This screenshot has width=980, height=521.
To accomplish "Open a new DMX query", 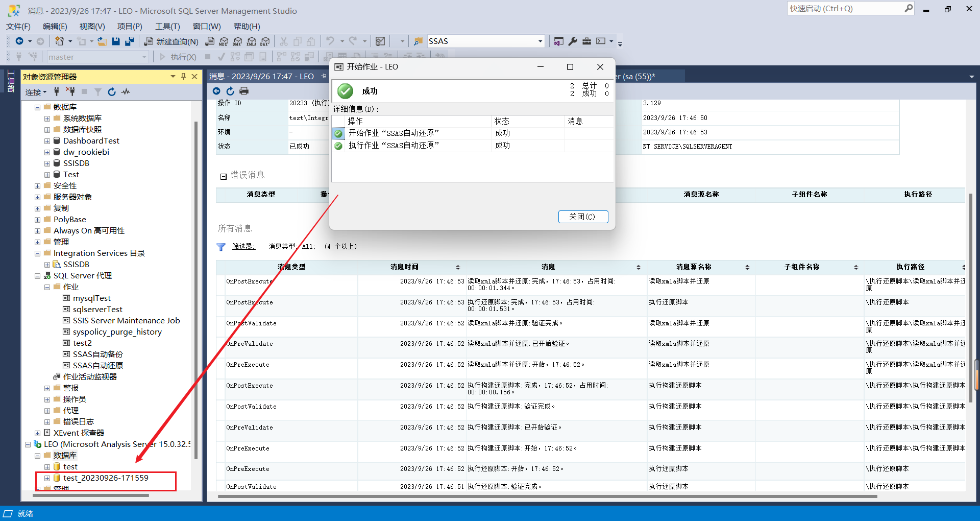I will [237, 41].
